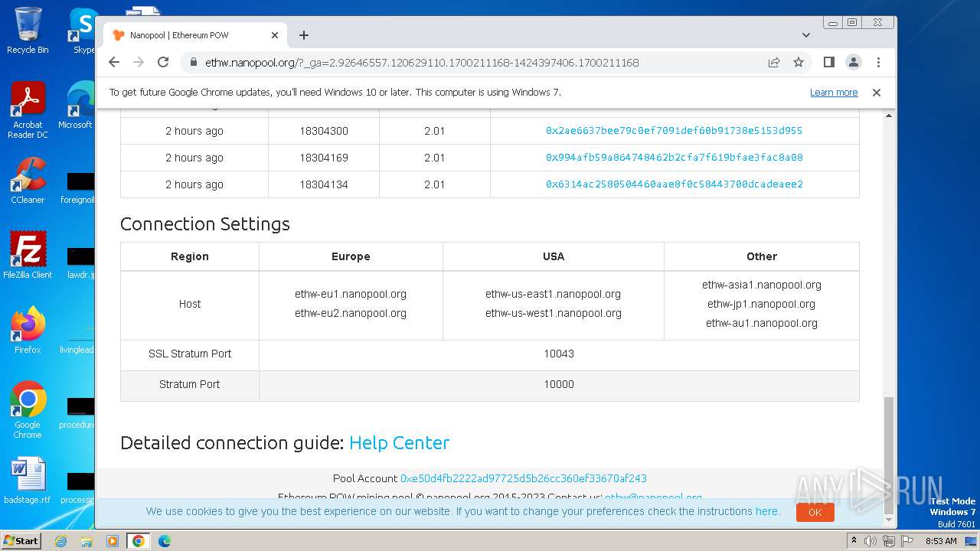The image size is (980, 551).
Task: Open the taskbar clock 8:53 AM
Action: pos(941,541)
